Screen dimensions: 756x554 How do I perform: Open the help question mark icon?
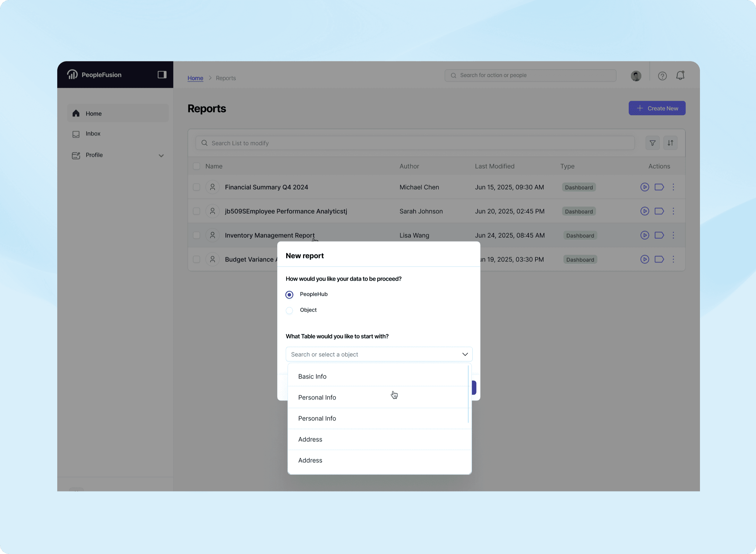(x=662, y=76)
